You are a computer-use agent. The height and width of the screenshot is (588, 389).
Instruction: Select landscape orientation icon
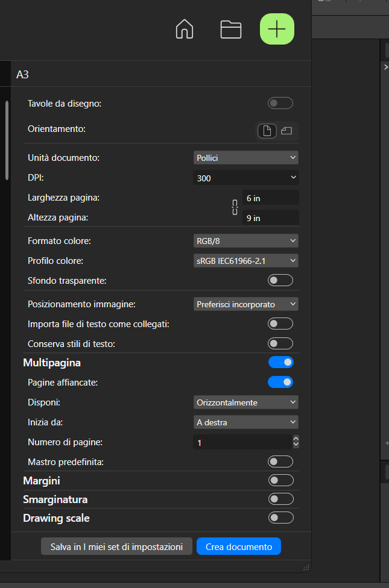pyautogui.click(x=286, y=131)
